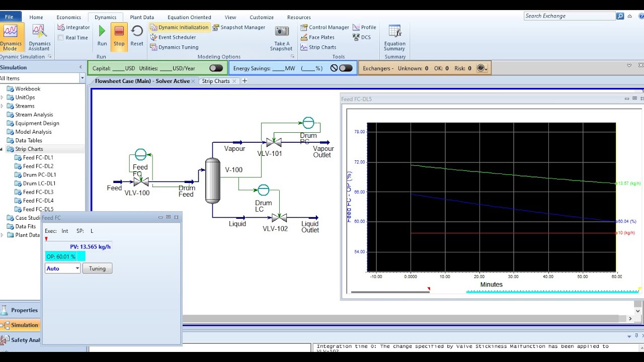Open the Equation Summary
The image size is (644, 362).
[x=394, y=38]
